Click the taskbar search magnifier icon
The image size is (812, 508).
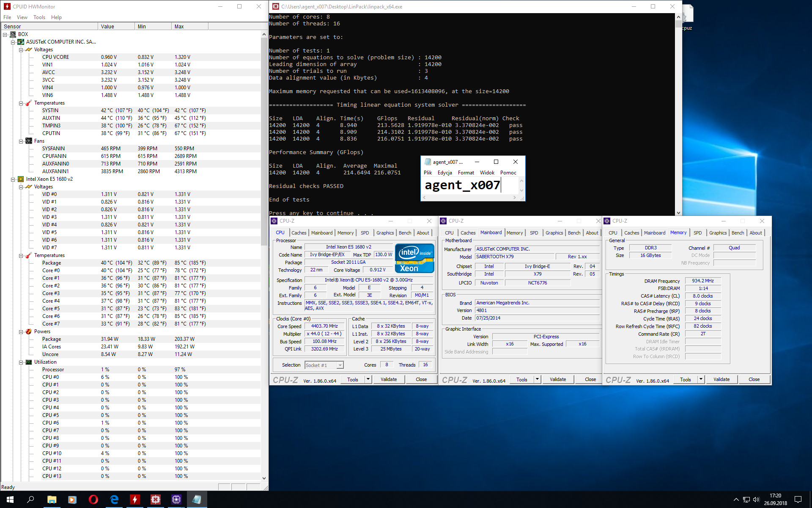[30, 500]
